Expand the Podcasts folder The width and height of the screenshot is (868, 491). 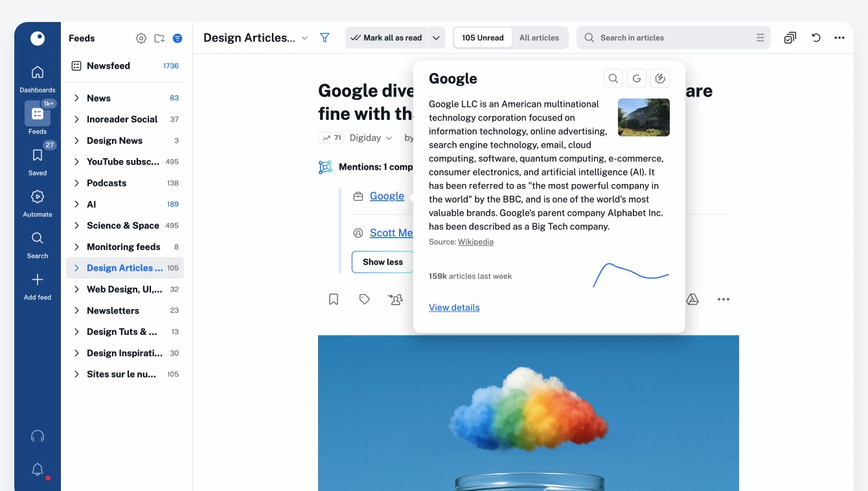pyautogui.click(x=76, y=183)
